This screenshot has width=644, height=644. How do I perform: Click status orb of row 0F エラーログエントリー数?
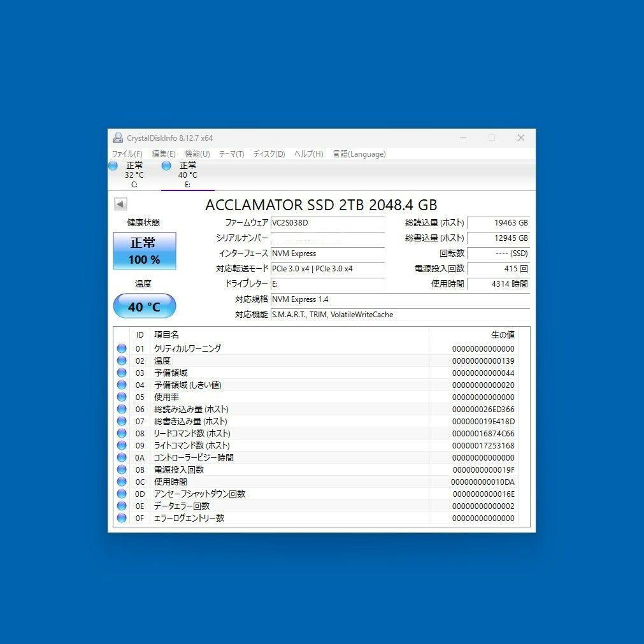tap(122, 518)
